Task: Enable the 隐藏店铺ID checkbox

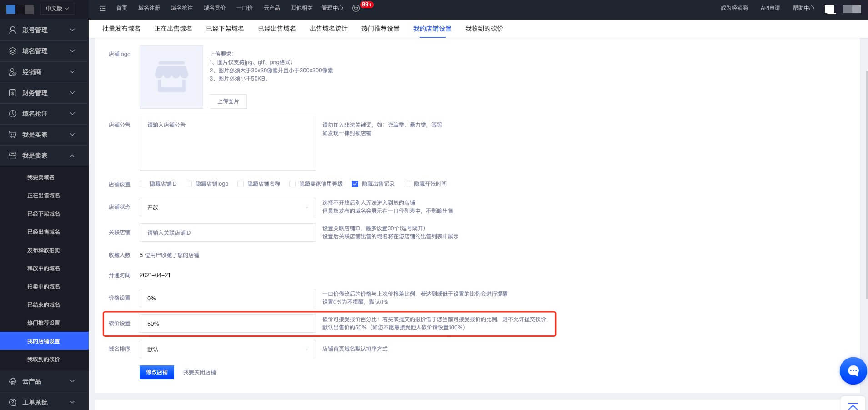Action: (143, 184)
